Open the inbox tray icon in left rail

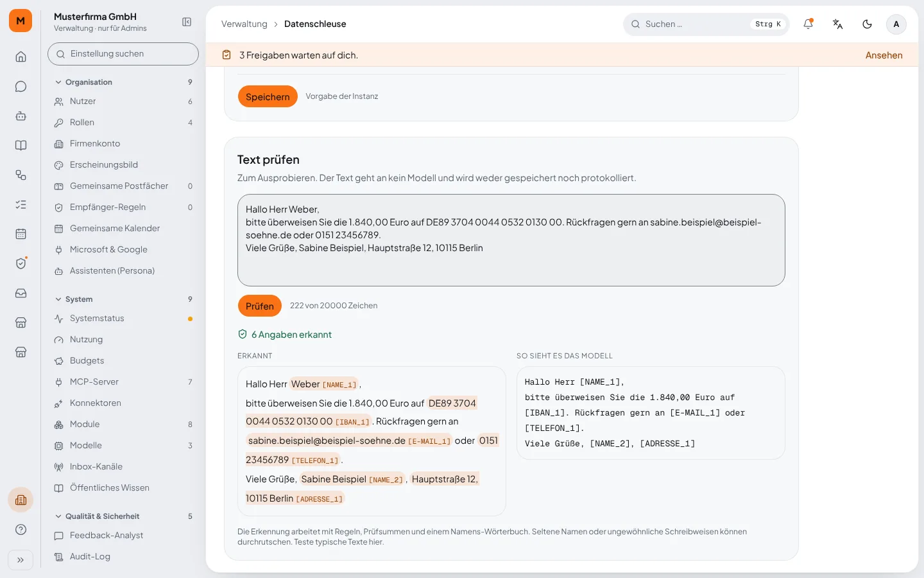click(x=21, y=293)
